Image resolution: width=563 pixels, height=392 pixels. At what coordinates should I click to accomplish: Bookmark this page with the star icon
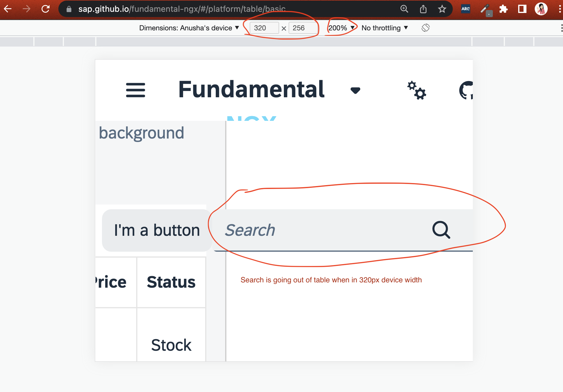(x=442, y=9)
